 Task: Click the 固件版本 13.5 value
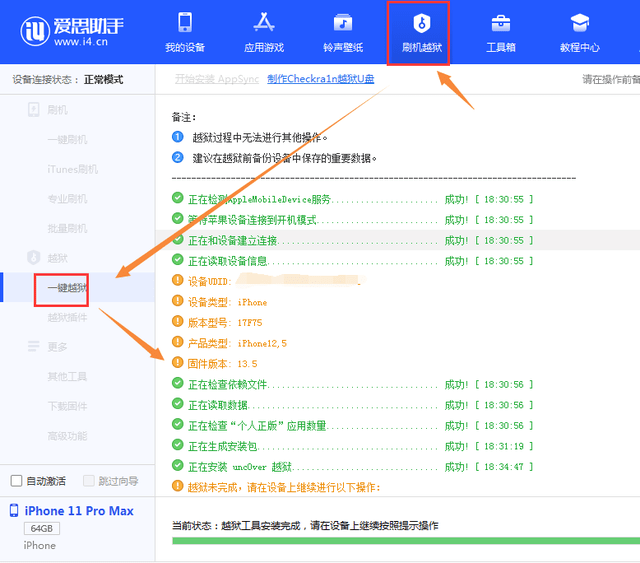tap(247, 364)
